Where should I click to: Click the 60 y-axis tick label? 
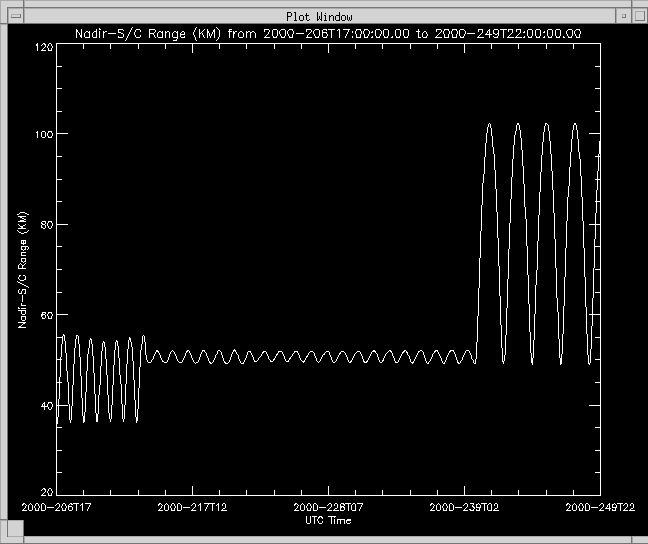click(x=46, y=316)
